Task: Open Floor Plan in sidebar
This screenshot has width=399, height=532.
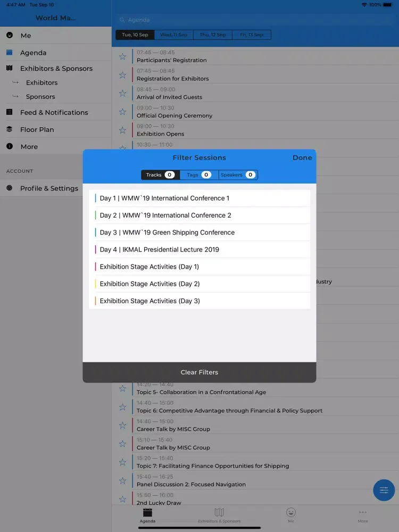Action: tap(56, 130)
